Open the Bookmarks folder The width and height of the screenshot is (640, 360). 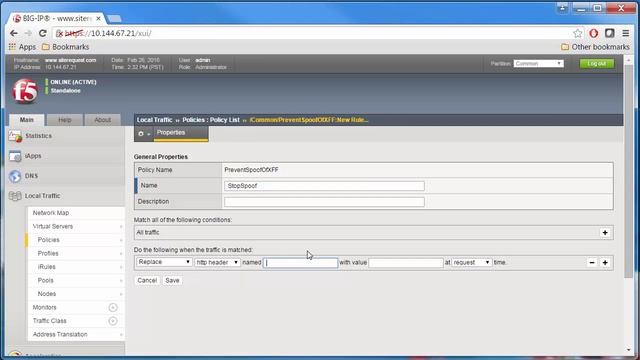[65, 47]
